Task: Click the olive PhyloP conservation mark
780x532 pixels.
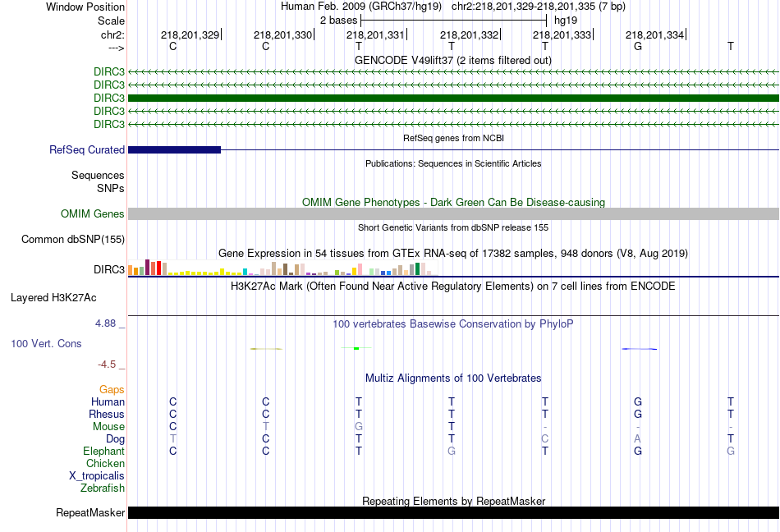Action: coord(266,349)
